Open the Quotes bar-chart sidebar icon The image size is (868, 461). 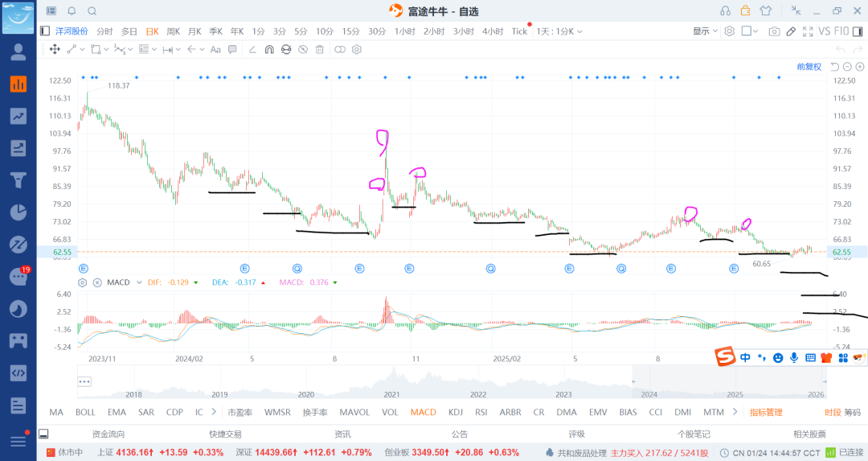pyautogui.click(x=18, y=84)
